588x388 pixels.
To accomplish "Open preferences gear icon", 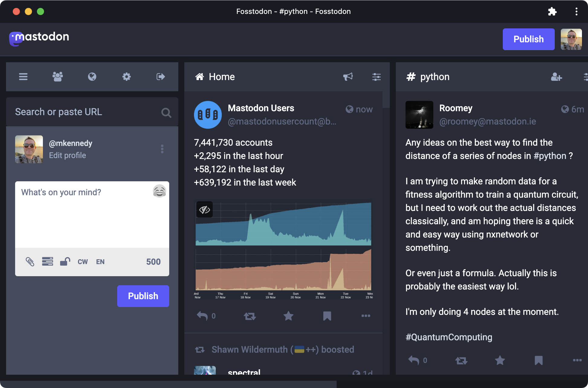I will pos(127,77).
